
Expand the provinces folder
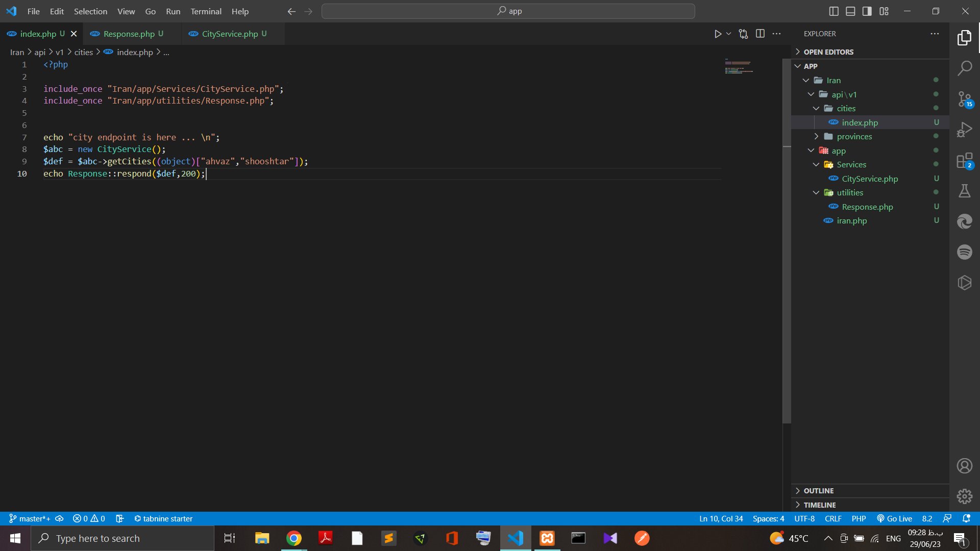pos(870,136)
